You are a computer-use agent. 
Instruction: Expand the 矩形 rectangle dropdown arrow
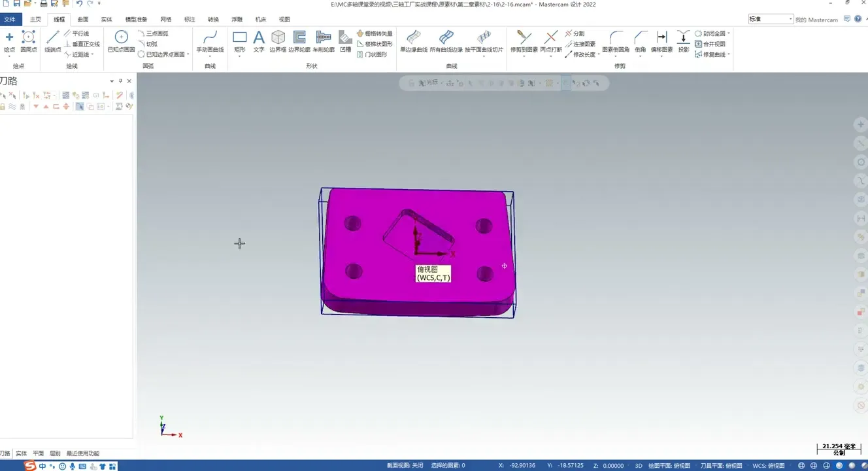(240, 56)
